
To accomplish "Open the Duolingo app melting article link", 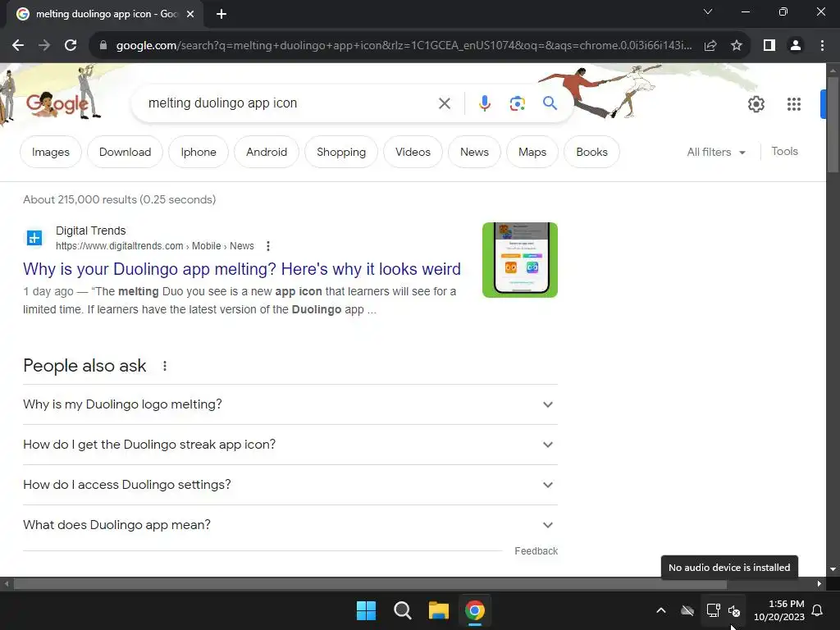I will (x=242, y=269).
